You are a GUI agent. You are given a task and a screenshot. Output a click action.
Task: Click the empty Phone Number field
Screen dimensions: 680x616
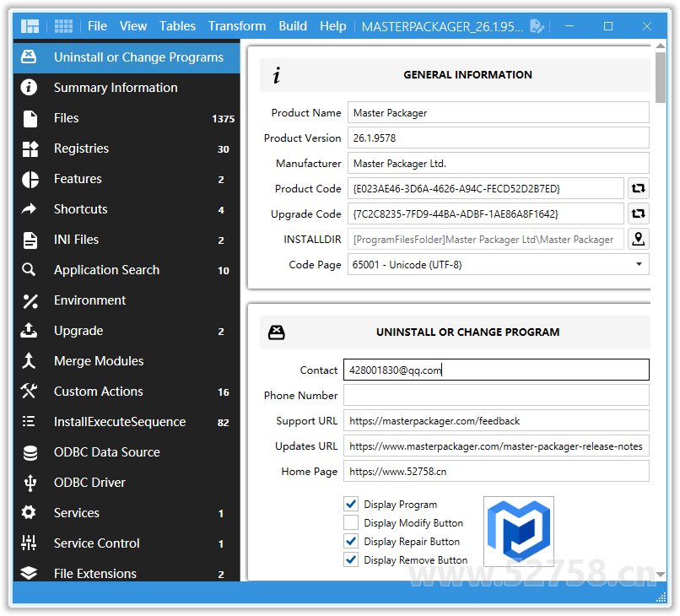pos(496,395)
